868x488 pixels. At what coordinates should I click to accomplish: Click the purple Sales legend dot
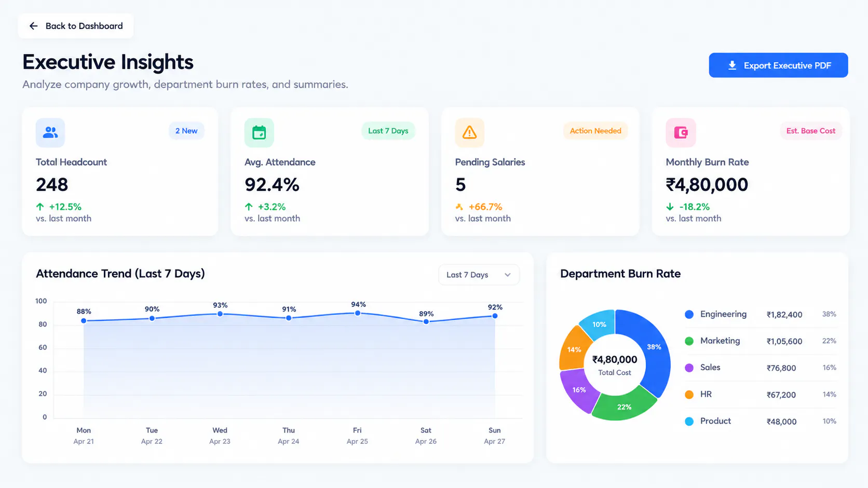click(689, 368)
